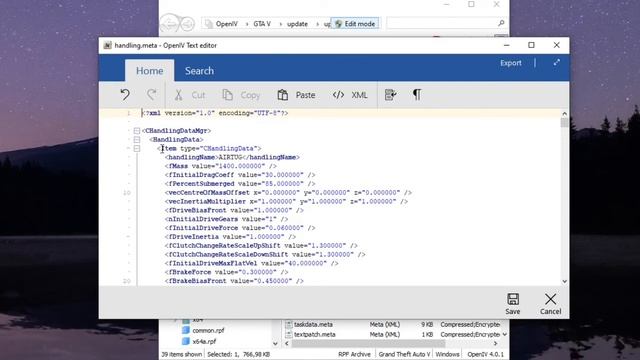
Task: Click 'Grand Theft Auto V' status bar entry
Action: [404, 354]
